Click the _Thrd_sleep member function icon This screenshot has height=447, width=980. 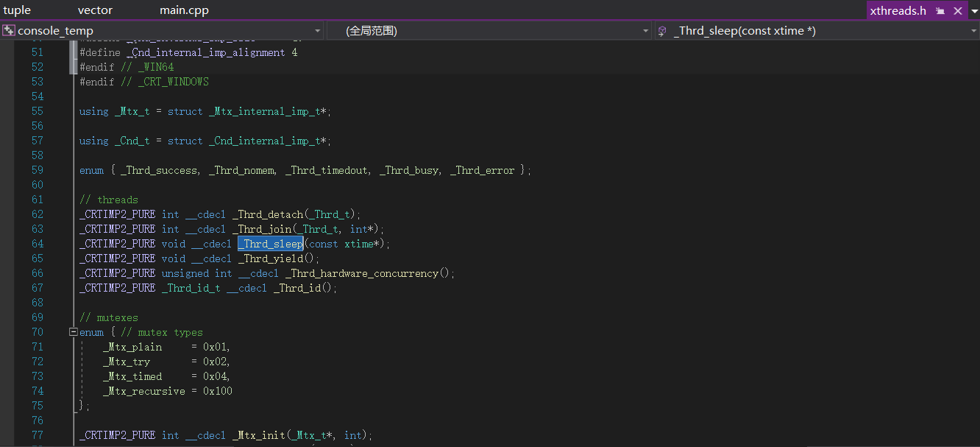pos(662,31)
